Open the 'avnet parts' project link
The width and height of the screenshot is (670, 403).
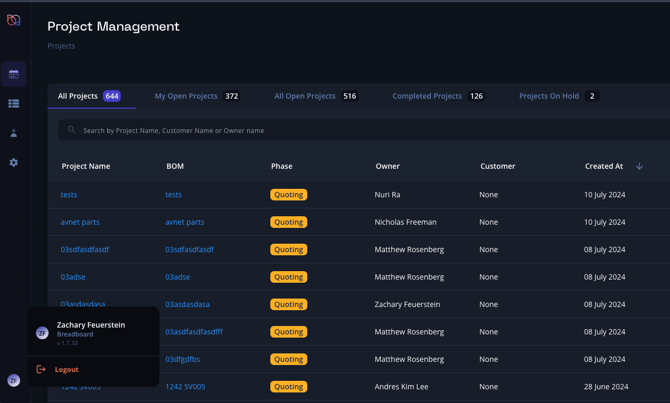(80, 222)
